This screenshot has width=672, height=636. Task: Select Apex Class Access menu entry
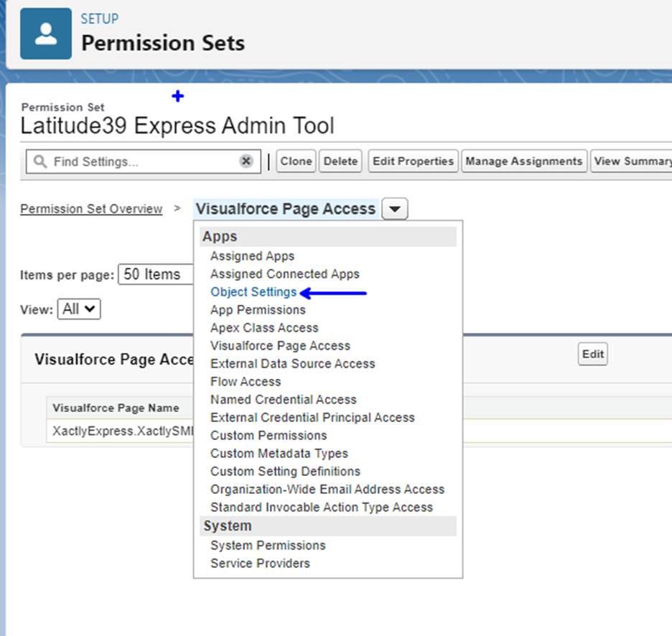pyautogui.click(x=264, y=328)
